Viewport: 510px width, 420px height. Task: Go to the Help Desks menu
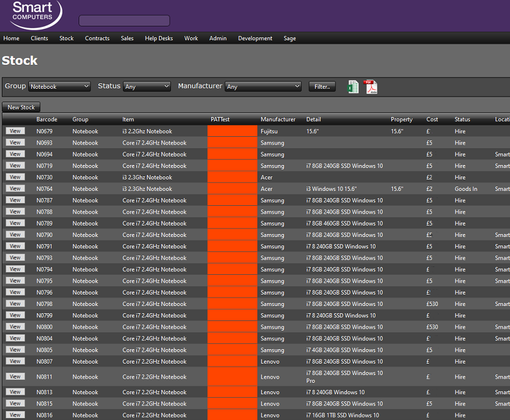pyautogui.click(x=159, y=38)
